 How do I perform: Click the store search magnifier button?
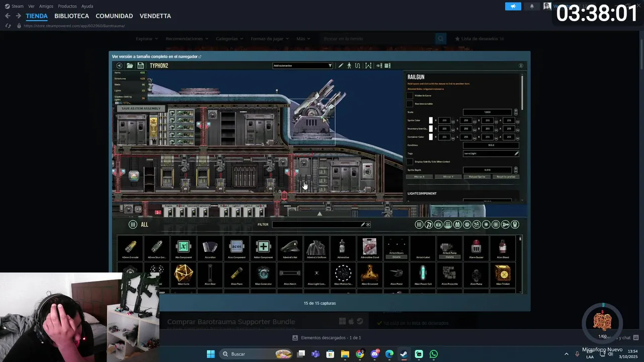pyautogui.click(x=440, y=39)
